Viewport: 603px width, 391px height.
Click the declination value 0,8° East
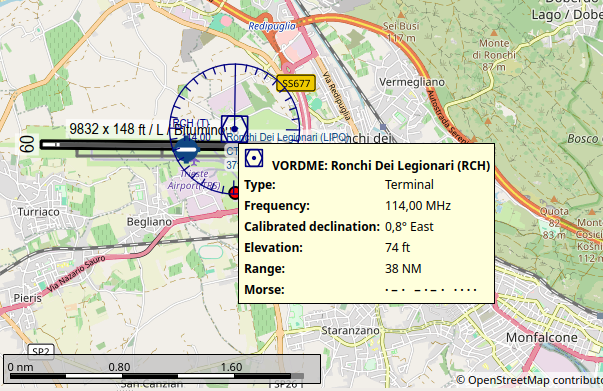pos(409,226)
